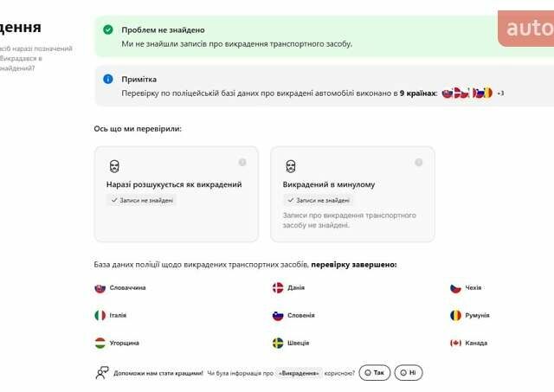Expand the +3 more countries indicator
Screen dimensions: 554x392
click(500, 93)
